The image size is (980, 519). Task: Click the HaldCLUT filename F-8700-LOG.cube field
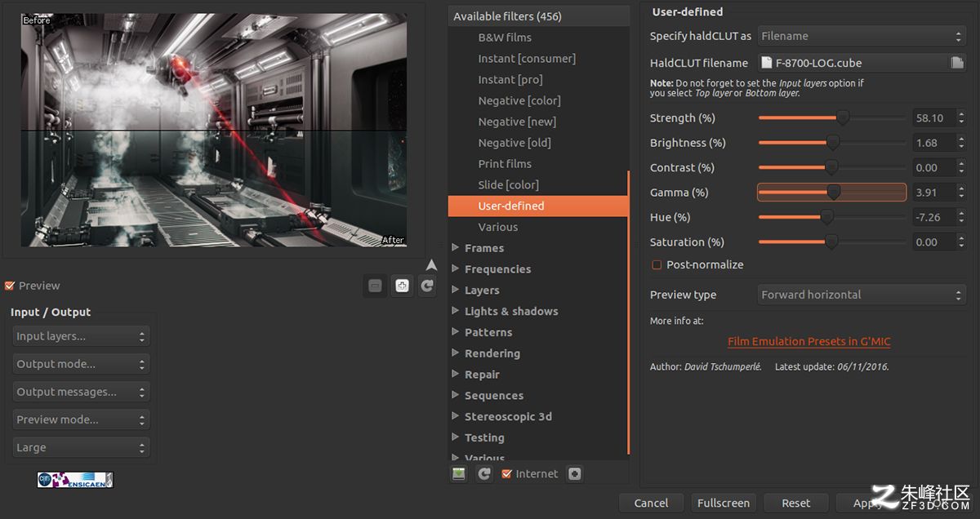pos(853,63)
